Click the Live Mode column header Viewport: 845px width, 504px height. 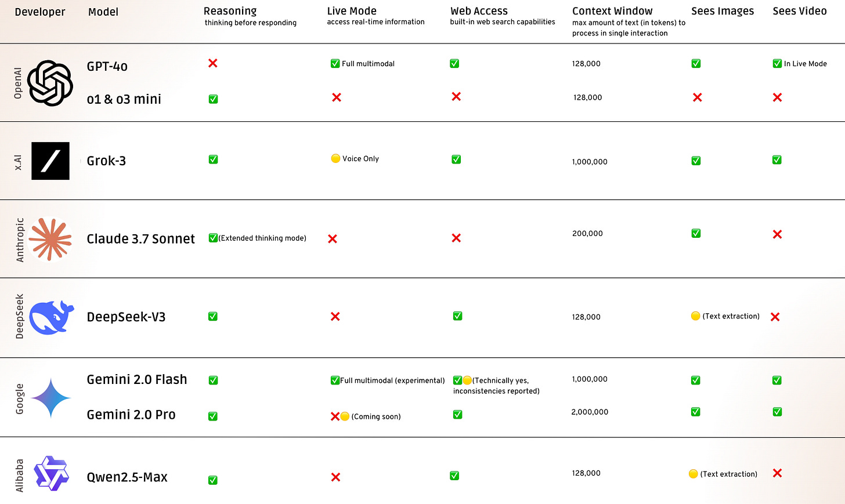pyautogui.click(x=352, y=11)
